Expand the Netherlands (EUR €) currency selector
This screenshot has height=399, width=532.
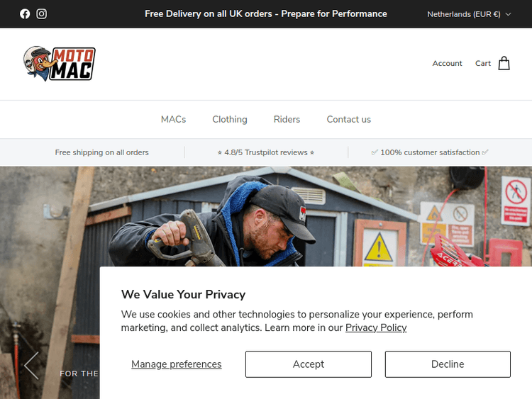click(469, 14)
